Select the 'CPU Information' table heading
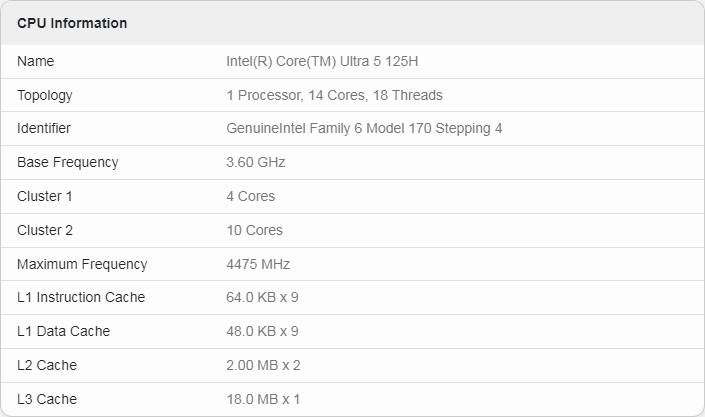Image resolution: width=705 pixels, height=417 pixels. [72, 23]
